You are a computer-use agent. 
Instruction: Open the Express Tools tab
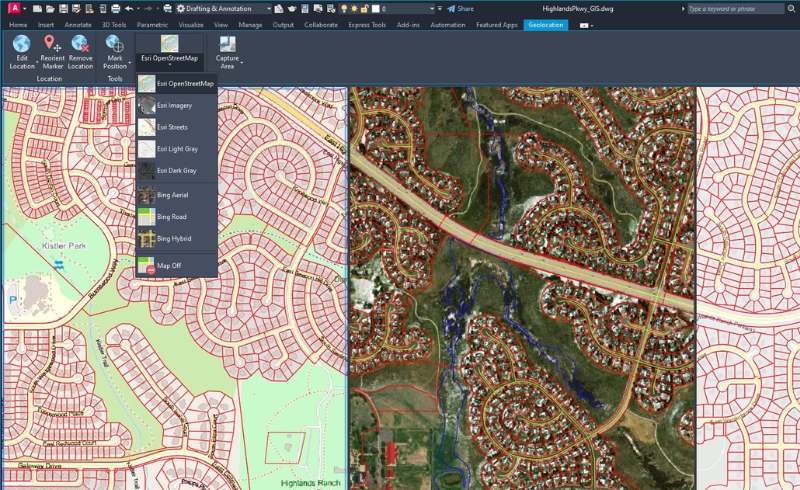[367, 24]
